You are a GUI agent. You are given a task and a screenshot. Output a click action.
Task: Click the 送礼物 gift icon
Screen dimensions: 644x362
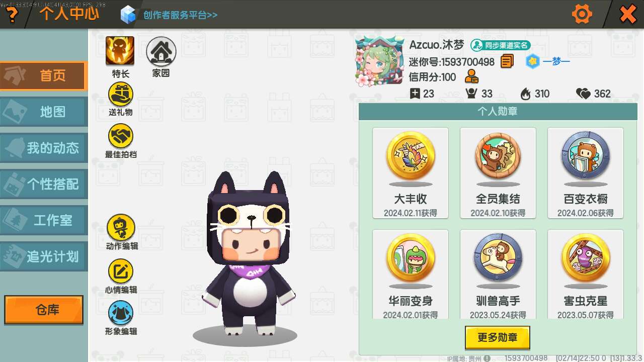[121, 95]
